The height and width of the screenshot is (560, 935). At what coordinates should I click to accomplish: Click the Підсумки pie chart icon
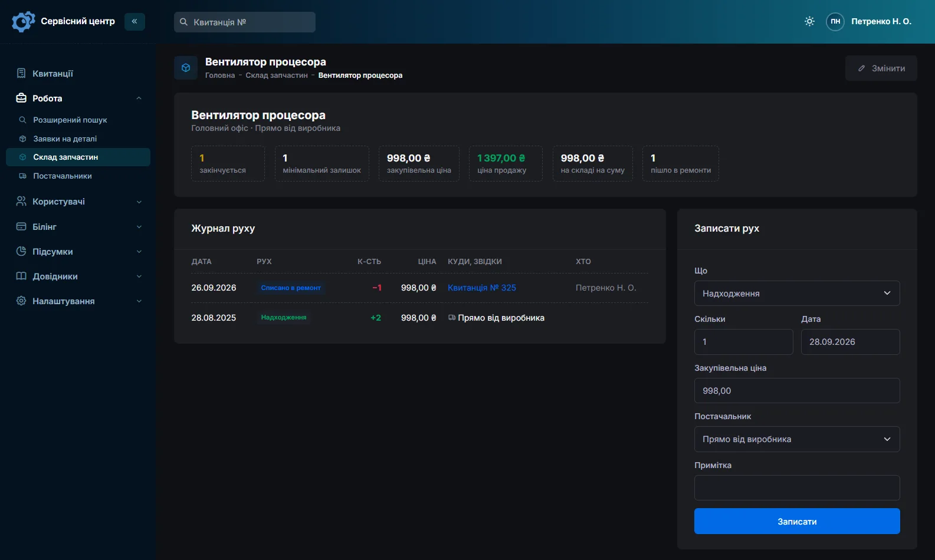[x=21, y=251]
